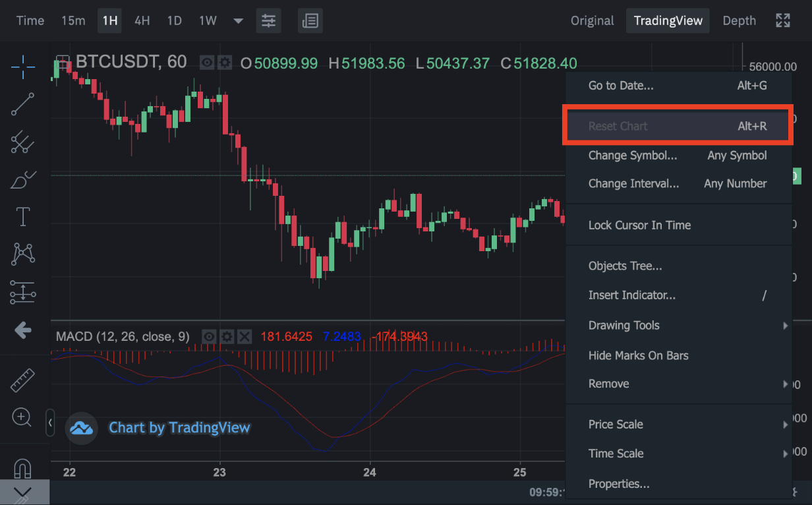Screen dimensions: 812x505
Task: Expand the bottom-left toolbar chevron
Action: pos(23,492)
